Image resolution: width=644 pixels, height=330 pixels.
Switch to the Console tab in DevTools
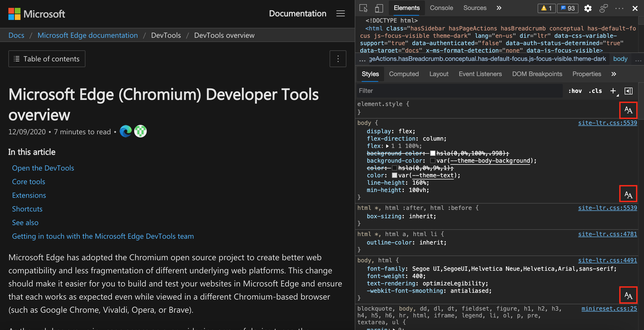tap(440, 7)
